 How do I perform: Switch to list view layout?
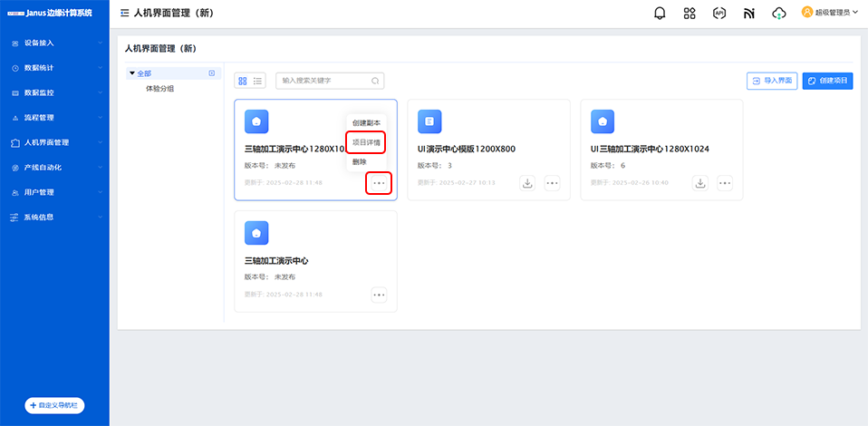click(x=258, y=81)
